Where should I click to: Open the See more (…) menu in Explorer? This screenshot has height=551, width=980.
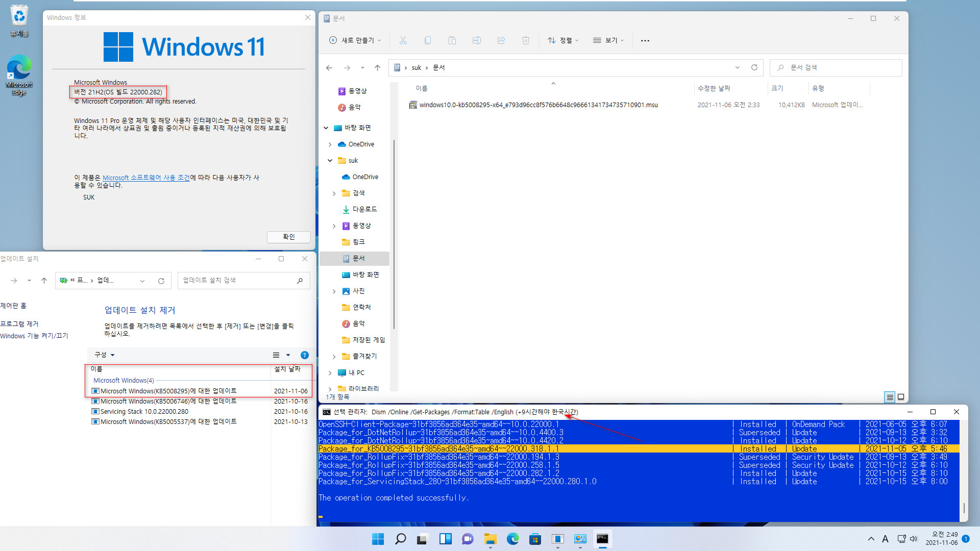coord(645,40)
